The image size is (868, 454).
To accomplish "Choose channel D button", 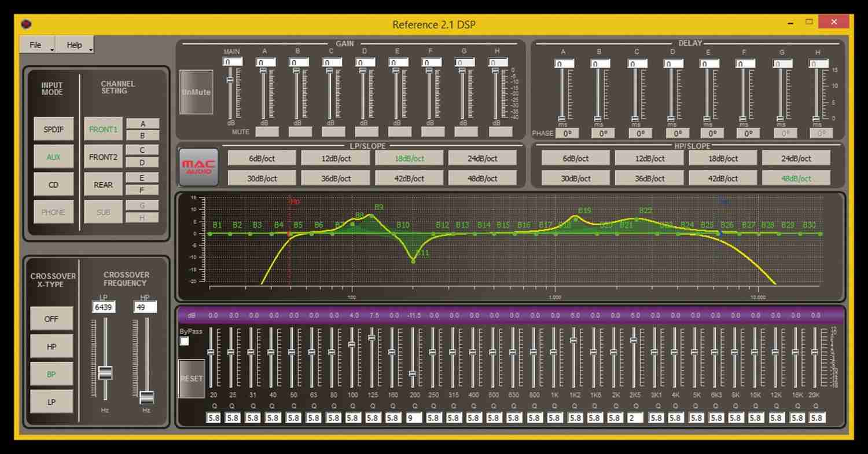I will pyautogui.click(x=142, y=163).
